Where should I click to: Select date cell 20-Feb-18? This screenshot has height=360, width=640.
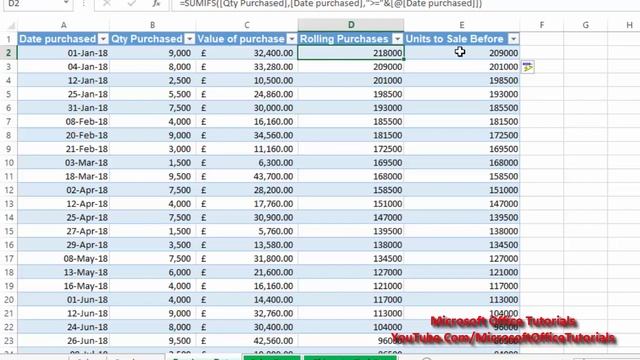coord(64,135)
